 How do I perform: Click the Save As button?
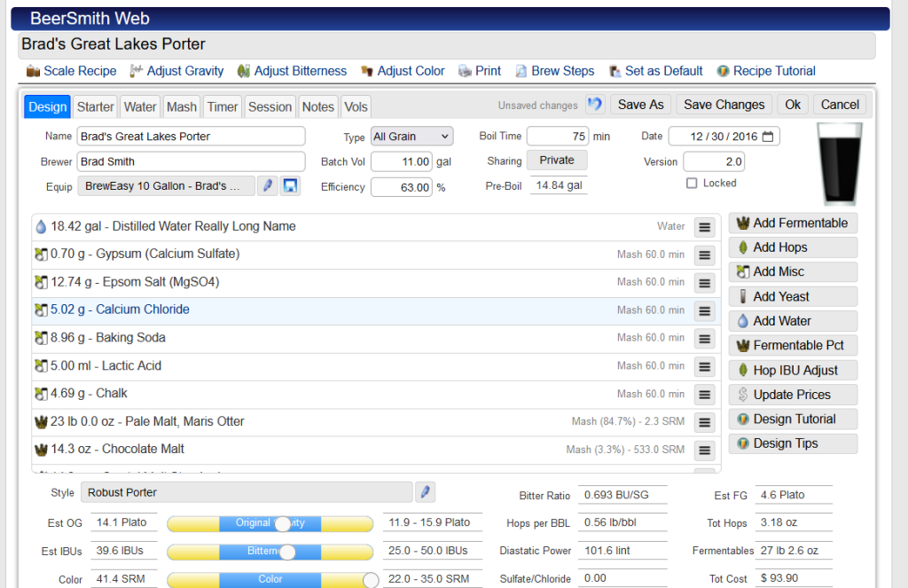click(640, 105)
